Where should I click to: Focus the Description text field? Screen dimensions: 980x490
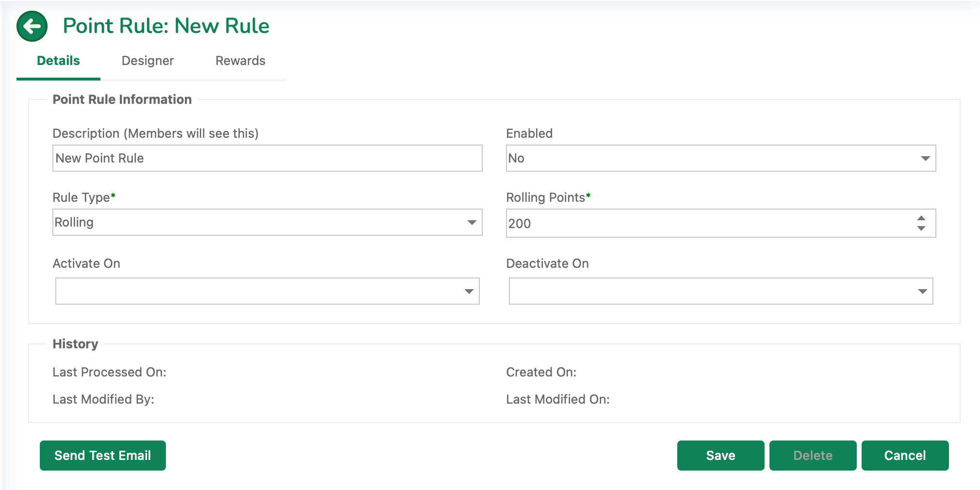click(x=267, y=158)
